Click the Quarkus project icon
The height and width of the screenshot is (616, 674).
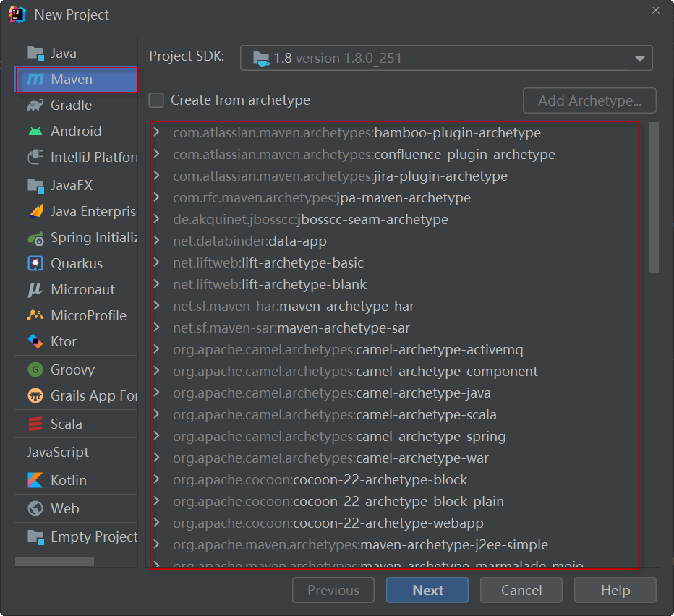click(35, 264)
